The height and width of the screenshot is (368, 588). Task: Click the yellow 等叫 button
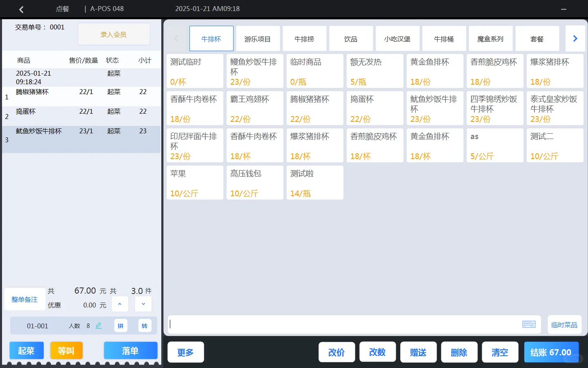(x=66, y=350)
